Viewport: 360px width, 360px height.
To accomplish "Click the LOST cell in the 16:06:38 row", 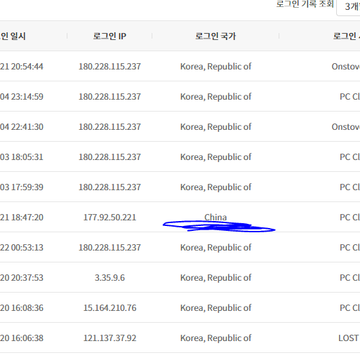I will (349, 338).
